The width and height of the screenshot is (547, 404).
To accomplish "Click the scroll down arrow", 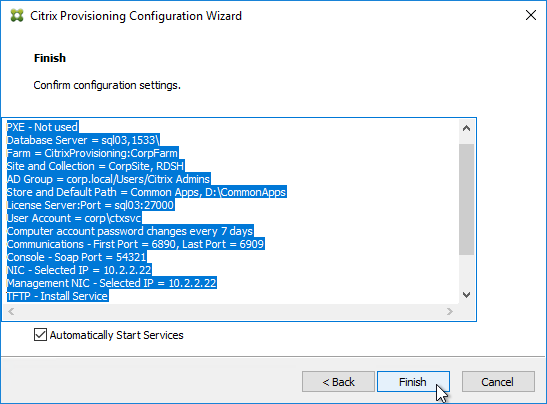I will (x=466, y=295).
